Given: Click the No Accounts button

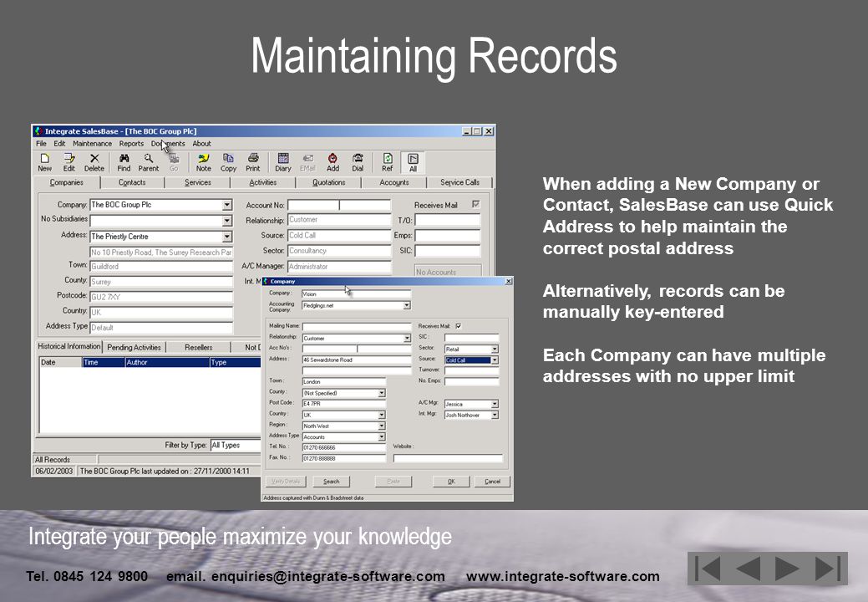Looking at the screenshot, I should click(x=447, y=272).
